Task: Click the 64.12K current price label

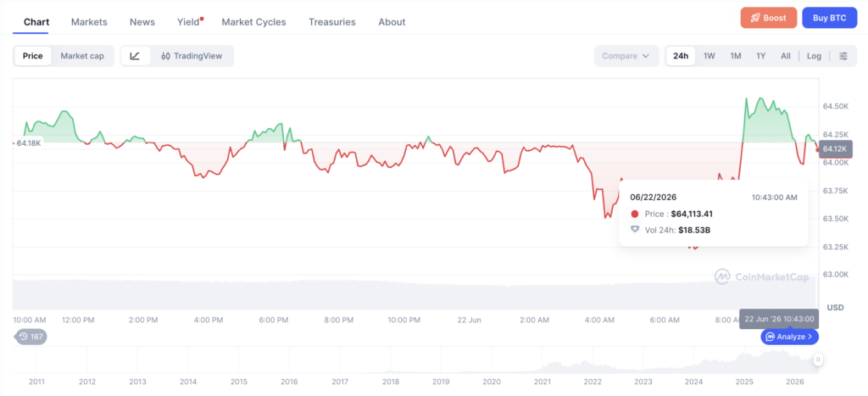Action: click(832, 149)
